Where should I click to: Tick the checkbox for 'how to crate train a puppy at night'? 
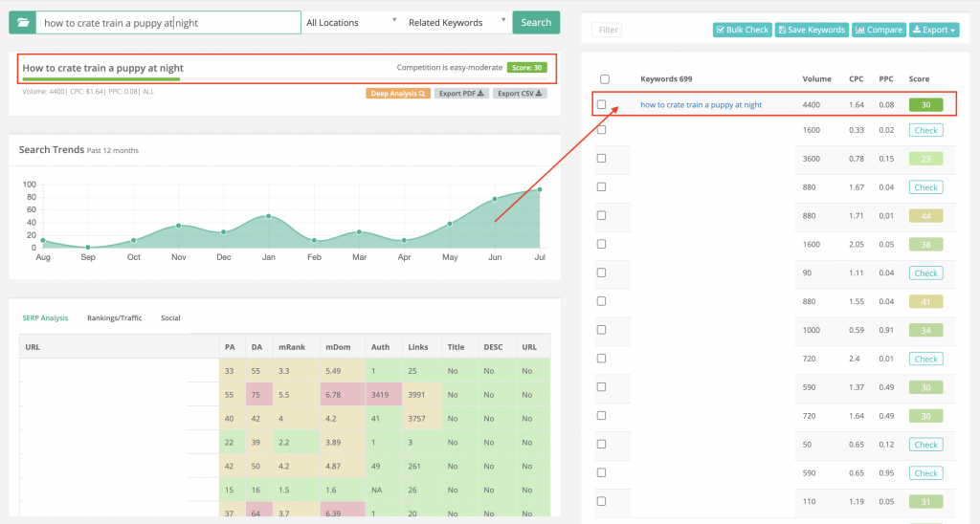pos(601,104)
